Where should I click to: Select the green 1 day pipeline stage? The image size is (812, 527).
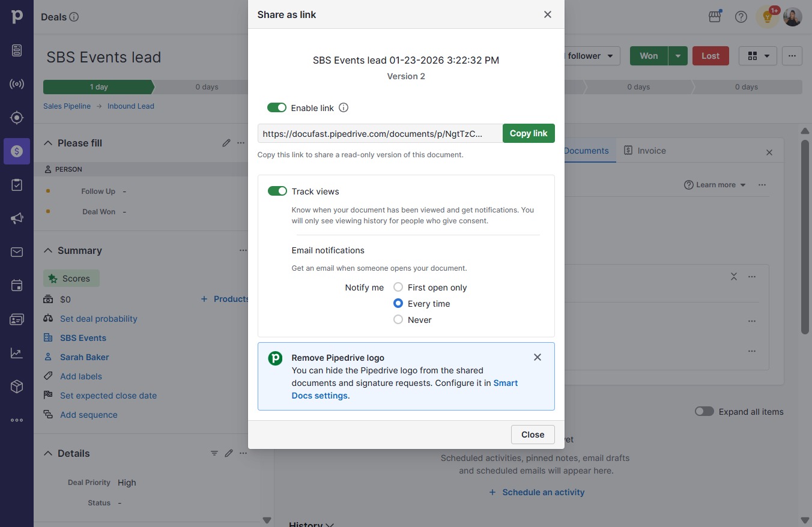coord(98,87)
